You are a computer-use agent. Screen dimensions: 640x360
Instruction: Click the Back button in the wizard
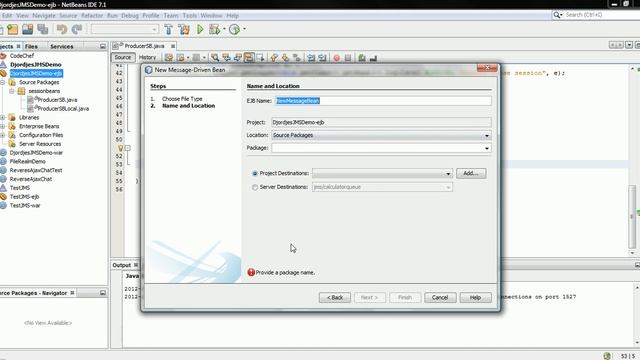(335, 298)
